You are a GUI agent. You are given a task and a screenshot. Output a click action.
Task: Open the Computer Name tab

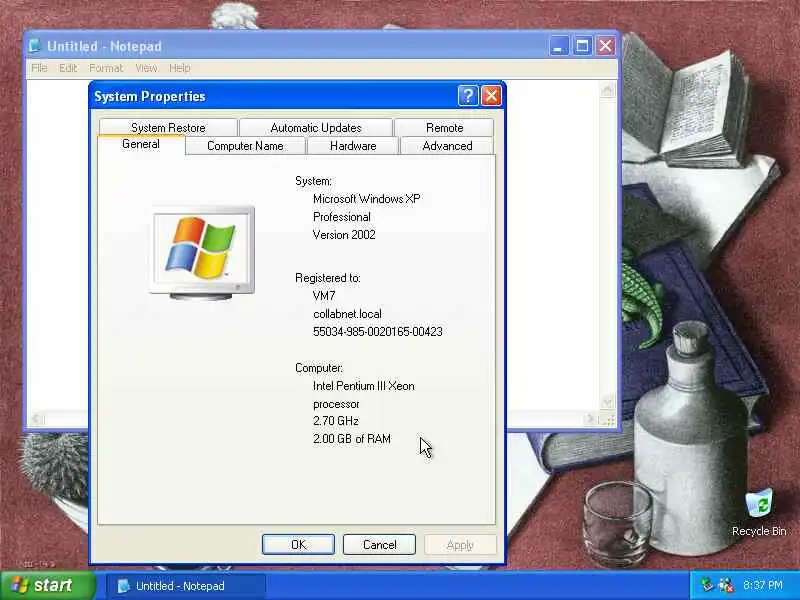[x=245, y=146]
